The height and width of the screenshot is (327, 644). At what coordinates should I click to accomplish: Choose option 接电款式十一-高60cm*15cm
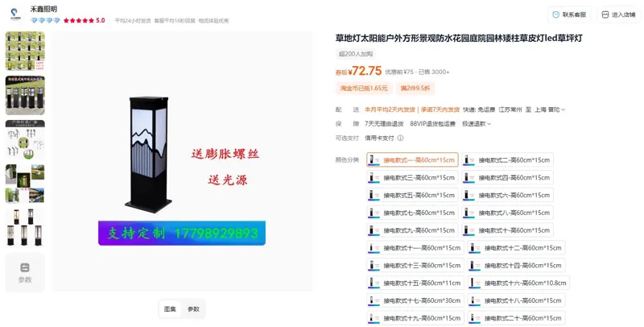415,248
